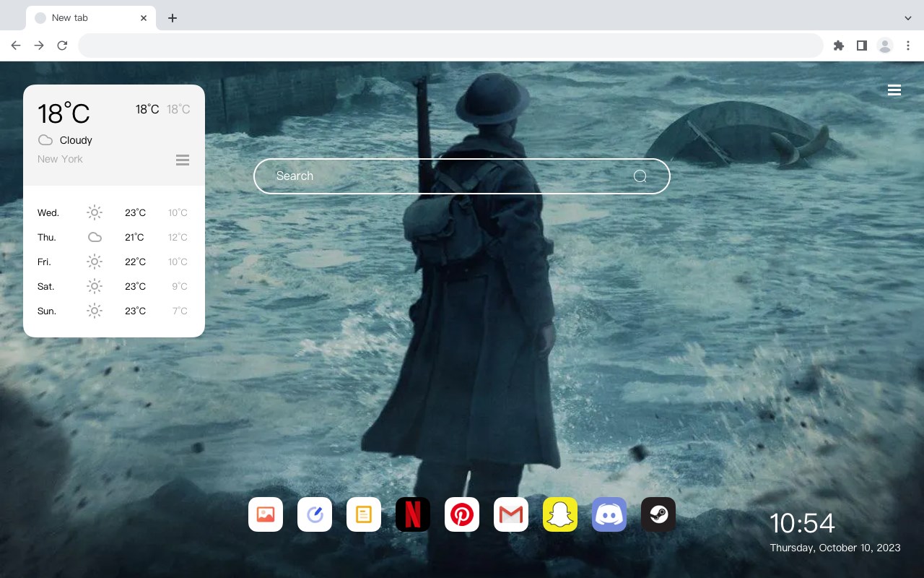Open the Discord shortcut

point(609,514)
